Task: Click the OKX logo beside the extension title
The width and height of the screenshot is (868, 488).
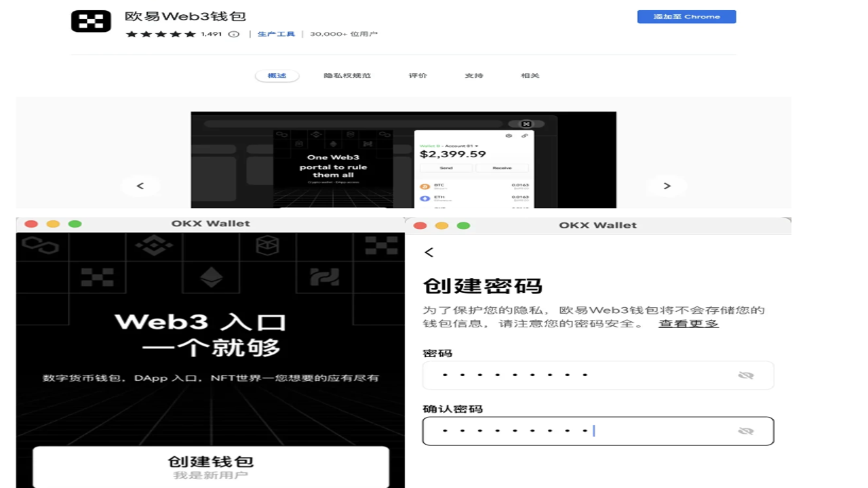Action: [x=91, y=21]
